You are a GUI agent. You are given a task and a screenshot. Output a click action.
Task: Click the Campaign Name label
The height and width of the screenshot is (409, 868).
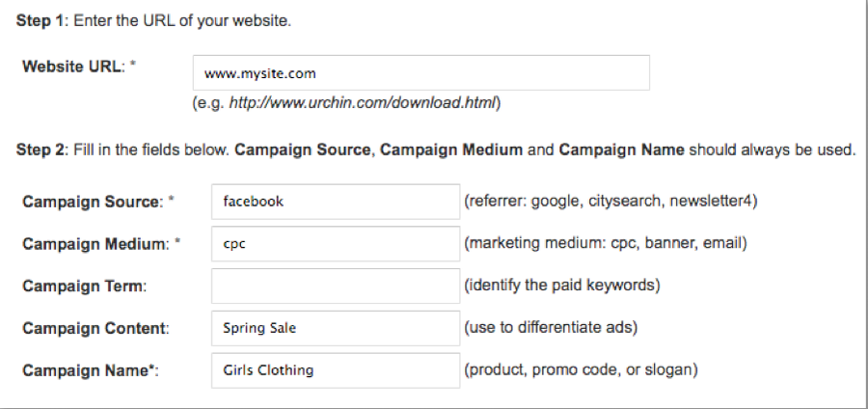[x=88, y=370]
